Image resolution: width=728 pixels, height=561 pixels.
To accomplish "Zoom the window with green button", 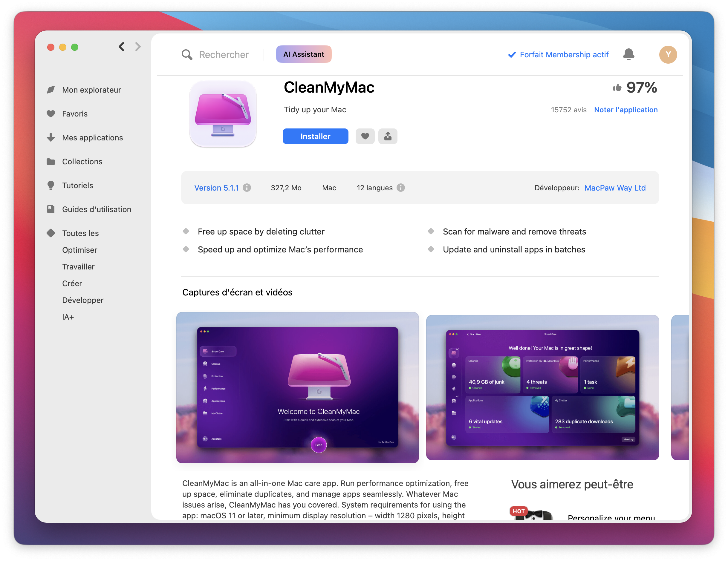I will (x=75, y=47).
